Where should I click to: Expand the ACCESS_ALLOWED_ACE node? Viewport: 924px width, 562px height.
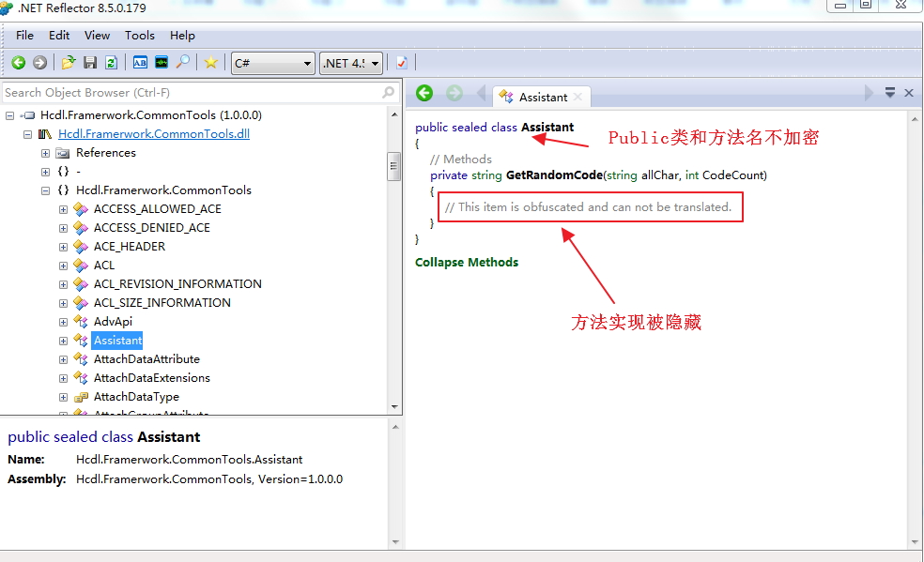tap(63, 209)
